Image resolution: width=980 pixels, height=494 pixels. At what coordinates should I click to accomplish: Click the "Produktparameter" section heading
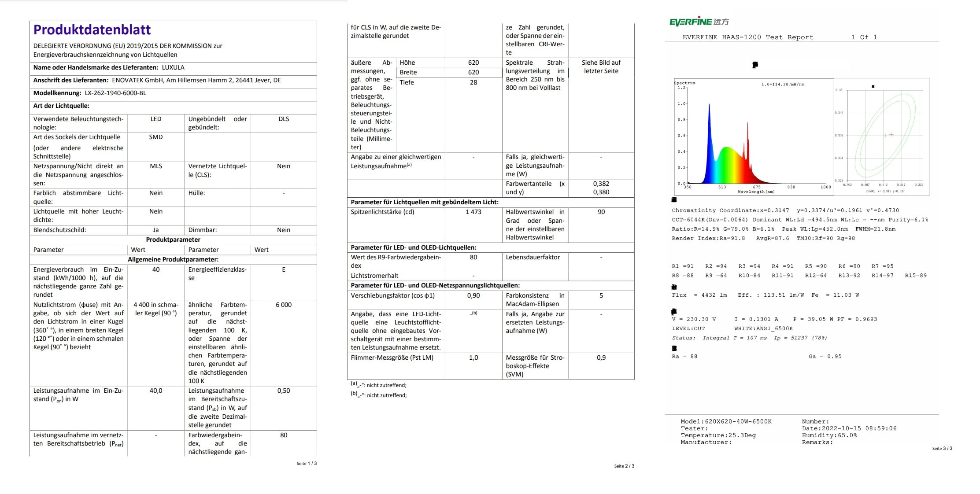173,240
